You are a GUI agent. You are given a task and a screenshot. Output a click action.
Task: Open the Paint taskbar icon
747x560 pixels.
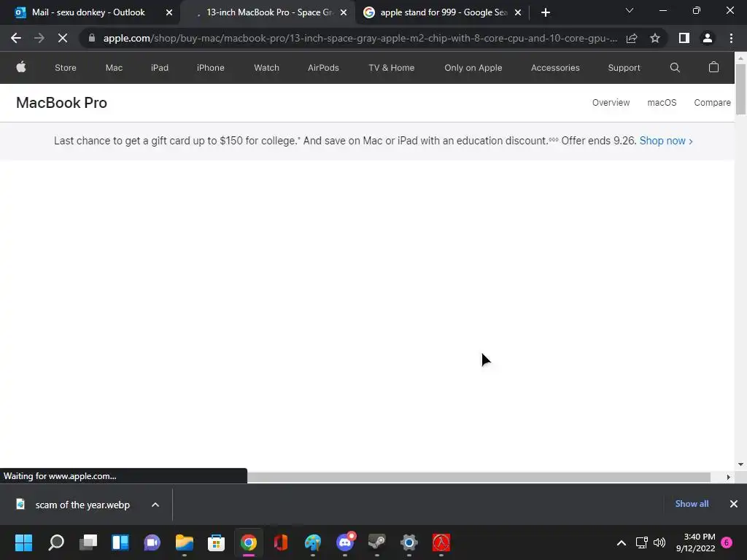click(x=312, y=542)
